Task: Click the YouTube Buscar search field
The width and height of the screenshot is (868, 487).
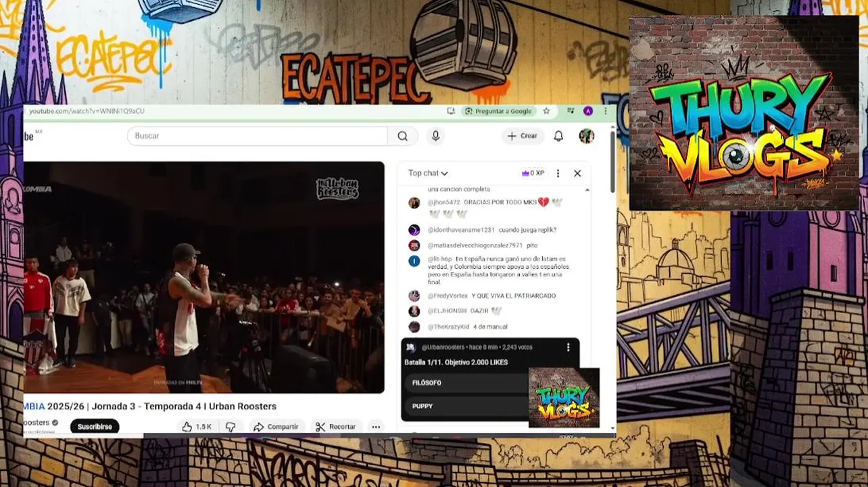Action: pyautogui.click(x=258, y=136)
